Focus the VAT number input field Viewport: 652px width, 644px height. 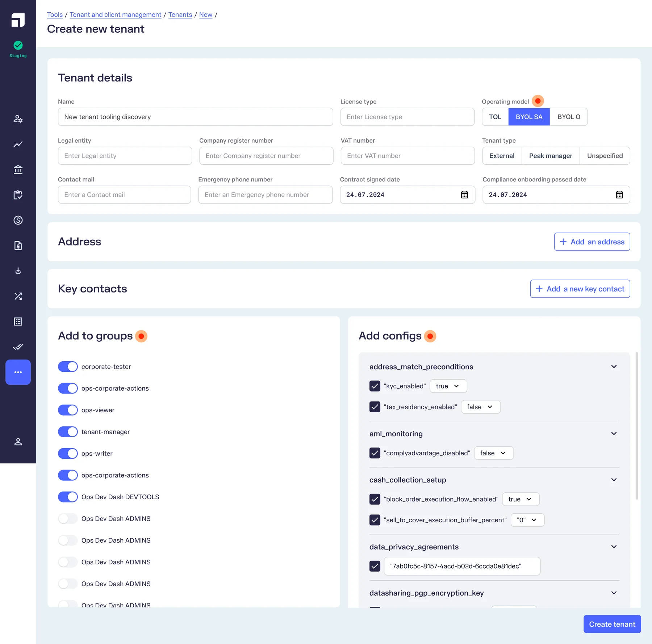click(x=407, y=156)
